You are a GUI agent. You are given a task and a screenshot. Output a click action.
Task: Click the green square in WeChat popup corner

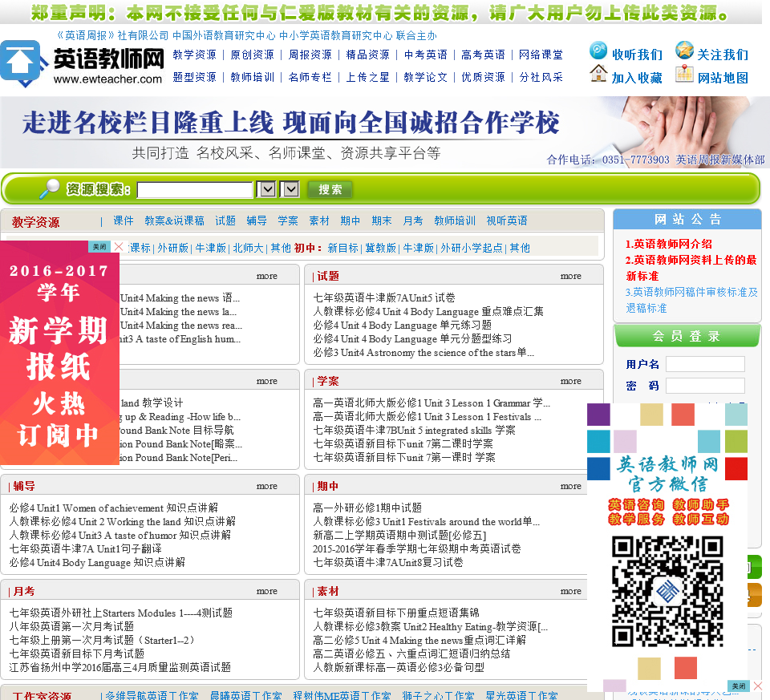[x=736, y=441]
